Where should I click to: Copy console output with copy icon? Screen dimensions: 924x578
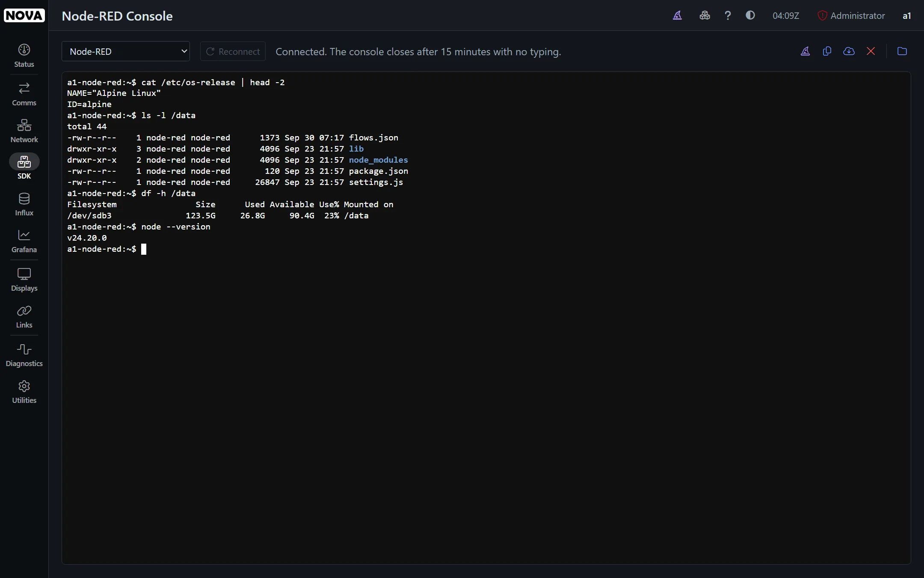pyautogui.click(x=827, y=51)
